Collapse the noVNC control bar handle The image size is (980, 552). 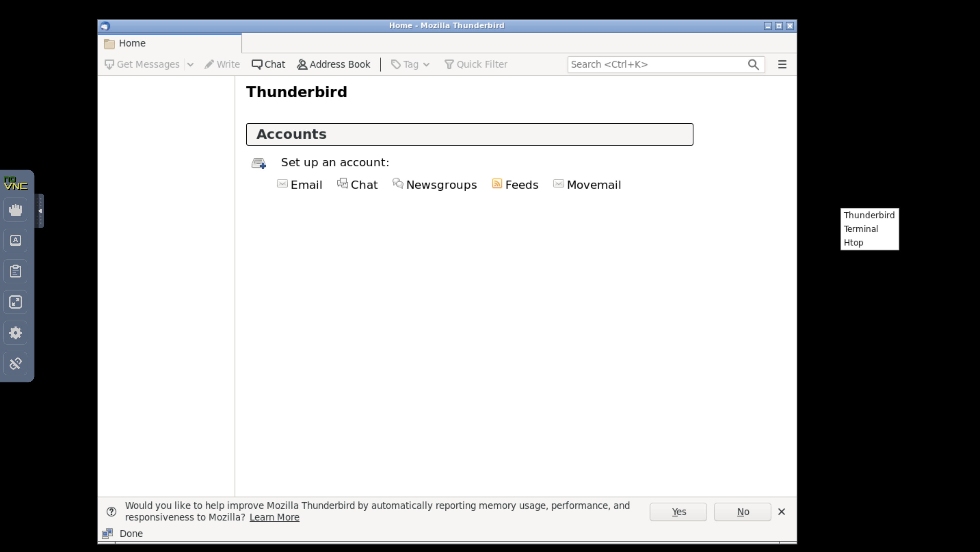click(40, 211)
